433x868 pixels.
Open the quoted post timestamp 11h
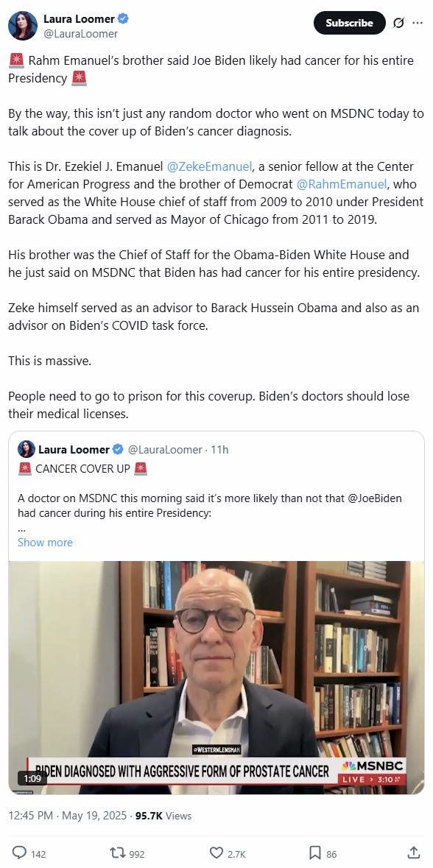click(219, 450)
